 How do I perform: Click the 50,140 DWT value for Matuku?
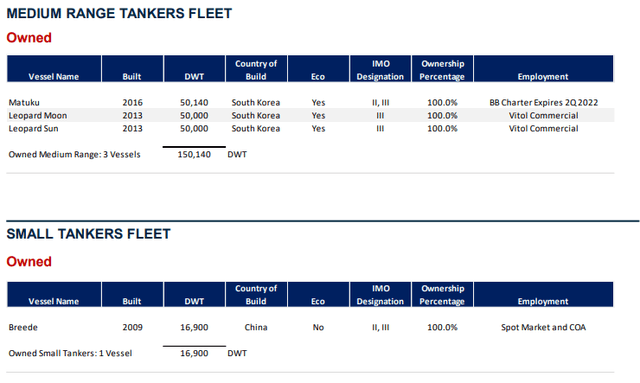[194, 102]
